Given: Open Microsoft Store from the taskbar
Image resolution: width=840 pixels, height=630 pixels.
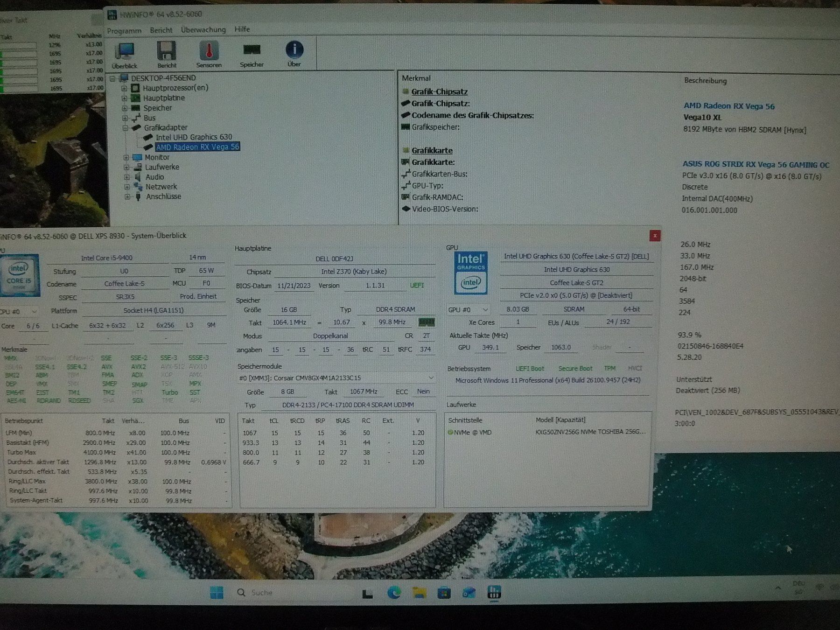Looking at the screenshot, I should (x=444, y=593).
